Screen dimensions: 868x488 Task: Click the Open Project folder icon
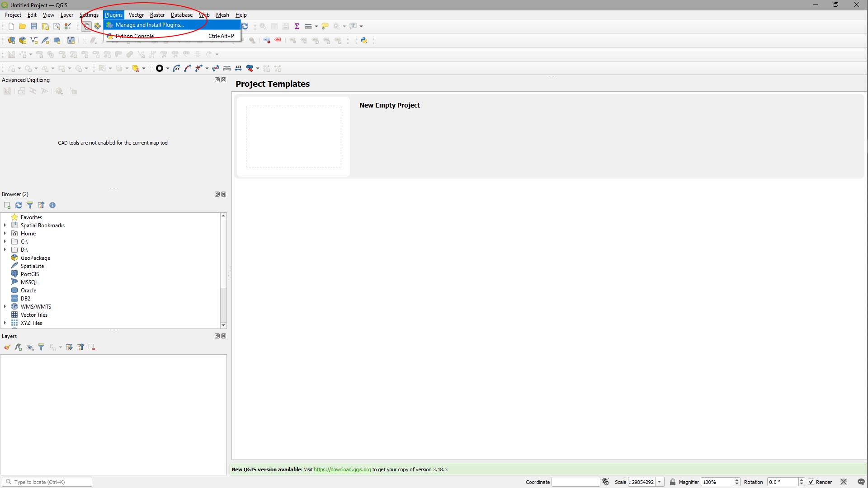coord(22,26)
